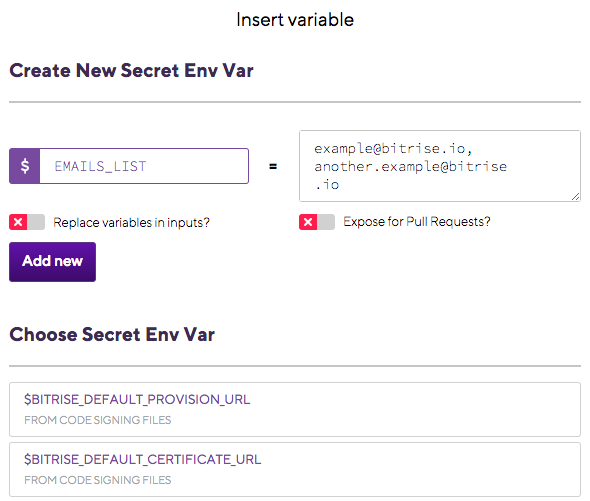Click the red X on Replace variables switch

pyautogui.click(x=18, y=222)
